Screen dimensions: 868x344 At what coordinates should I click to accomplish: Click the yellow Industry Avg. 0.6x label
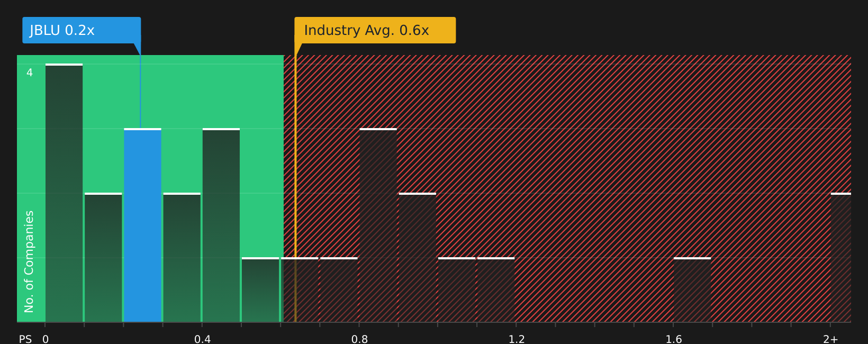375,30
